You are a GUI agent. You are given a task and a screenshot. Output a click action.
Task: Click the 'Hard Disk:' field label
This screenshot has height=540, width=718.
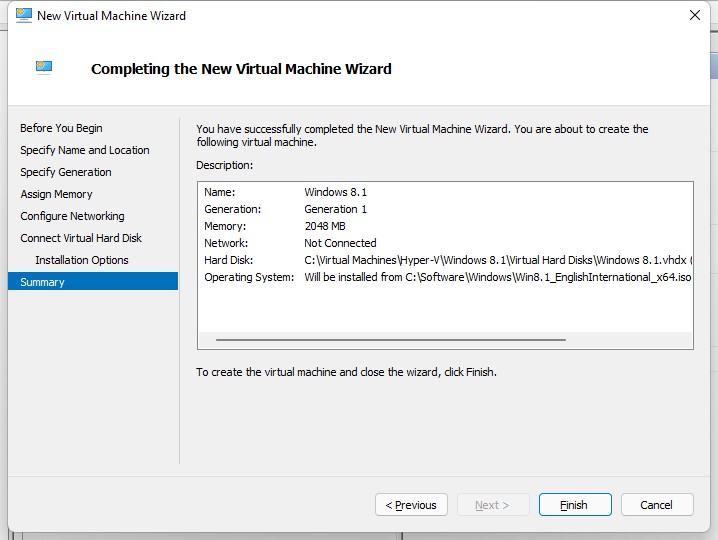pyautogui.click(x=228, y=260)
